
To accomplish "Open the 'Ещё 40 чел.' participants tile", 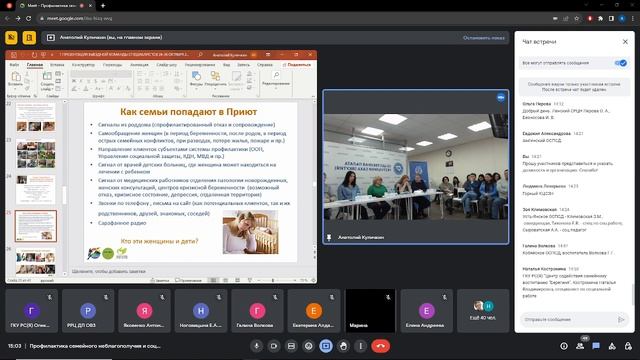I will 483,311.
